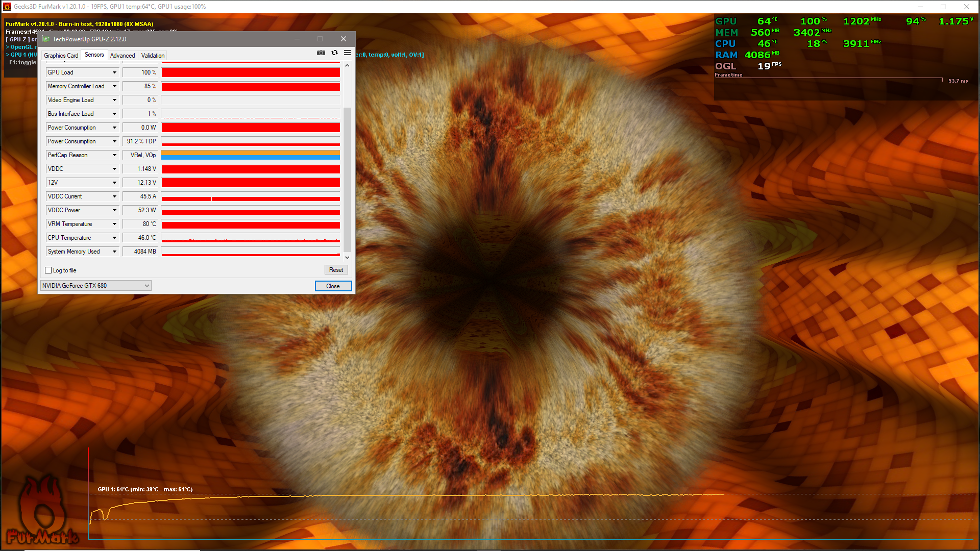
Task: Open the PerfCap Reason dropdown arrow
Action: (x=114, y=155)
